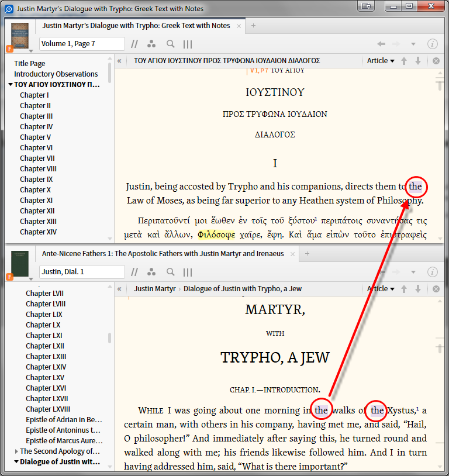
Task: Select Justin Martyr's Dialogue with Trypho tab
Action: pyautogui.click(x=136, y=26)
